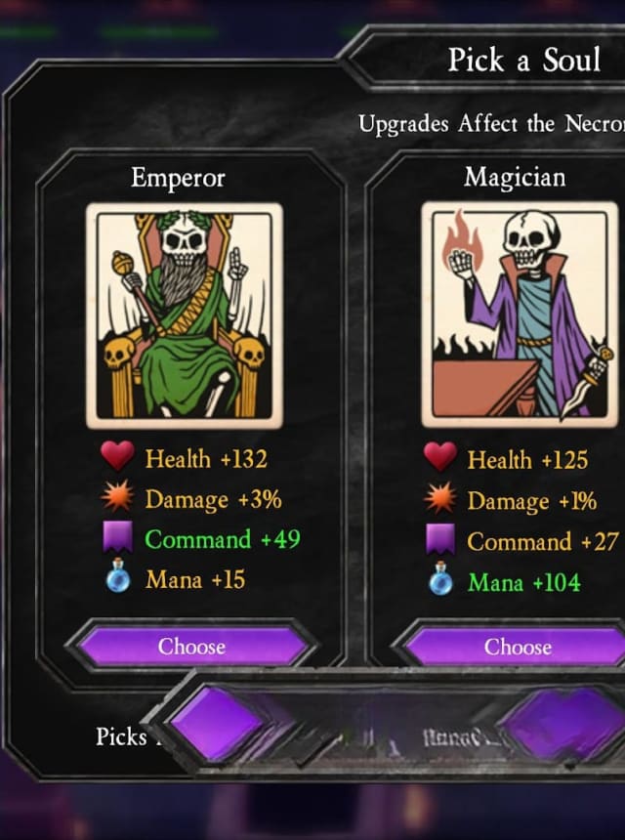This screenshot has width=625, height=840.
Task: Click the Magician Mana +104 stat
Action: (524, 582)
